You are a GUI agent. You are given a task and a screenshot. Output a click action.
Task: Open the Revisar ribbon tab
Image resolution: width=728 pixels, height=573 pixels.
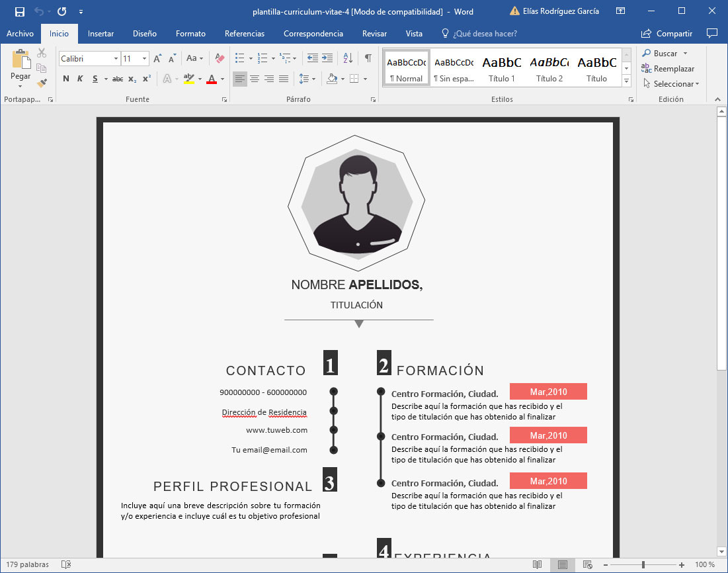(374, 33)
